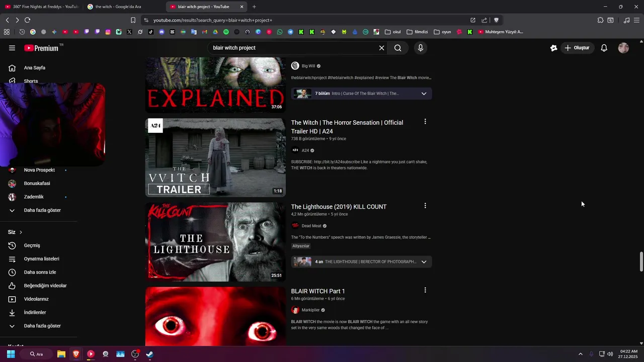Click the magnifier search button
This screenshot has height=362, width=644.
pyautogui.click(x=398, y=48)
